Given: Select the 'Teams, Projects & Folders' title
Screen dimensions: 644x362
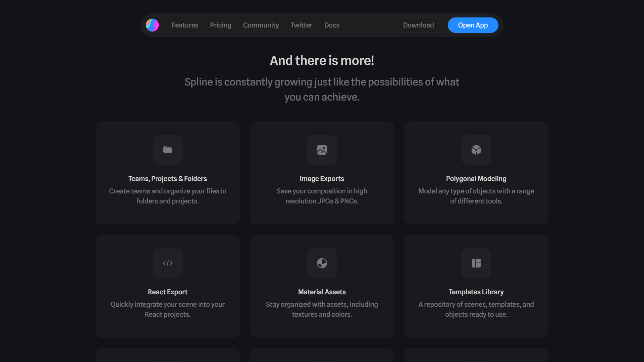Looking at the screenshot, I should click(168, 179).
